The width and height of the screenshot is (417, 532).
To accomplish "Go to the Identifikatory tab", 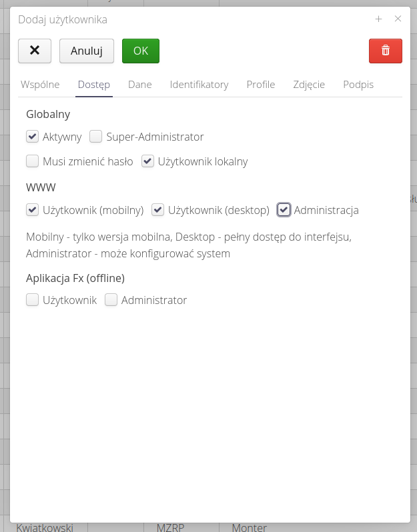I will coord(199,85).
